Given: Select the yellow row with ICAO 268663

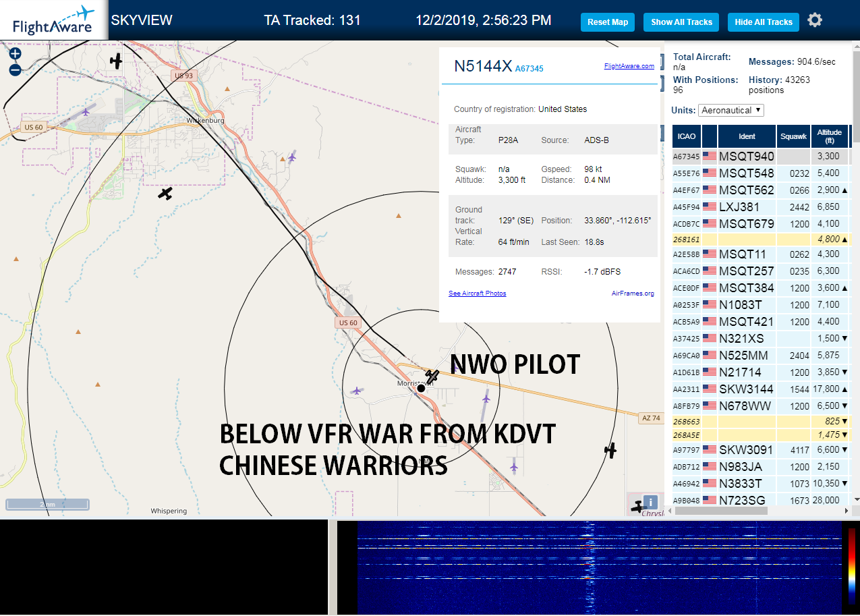Looking at the screenshot, I should 761,421.
